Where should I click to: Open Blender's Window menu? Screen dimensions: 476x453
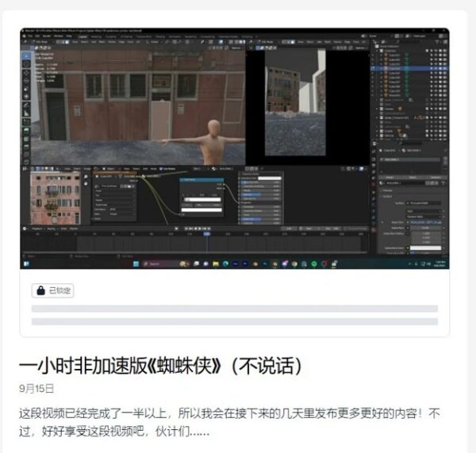tap(58, 36)
